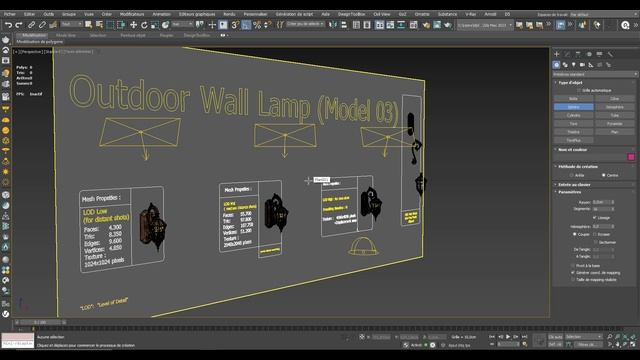The width and height of the screenshot is (640, 360).
Task: Toggle Générer coord. de mapping checkbox
Action: (x=573, y=272)
